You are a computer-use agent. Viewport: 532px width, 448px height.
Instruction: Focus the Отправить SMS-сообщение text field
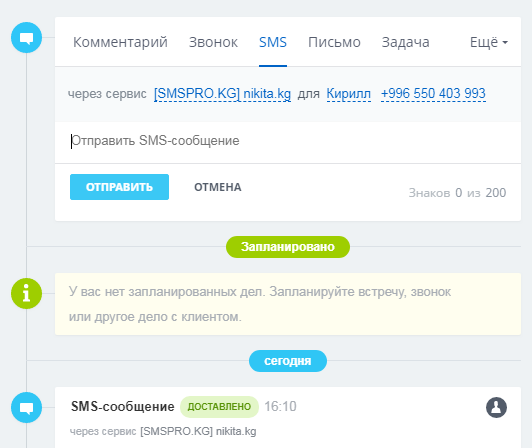288,141
